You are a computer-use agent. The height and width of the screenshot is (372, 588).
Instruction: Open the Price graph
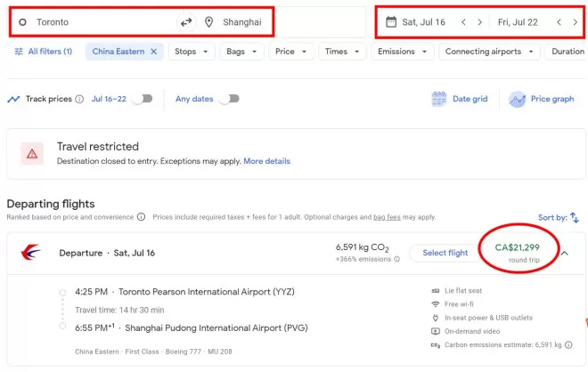(x=542, y=99)
